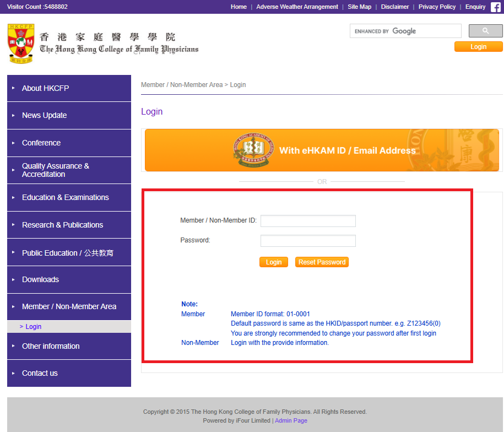504x432 pixels.
Task: Open Site Map link
Action: pyautogui.click(x=359, y=7)
